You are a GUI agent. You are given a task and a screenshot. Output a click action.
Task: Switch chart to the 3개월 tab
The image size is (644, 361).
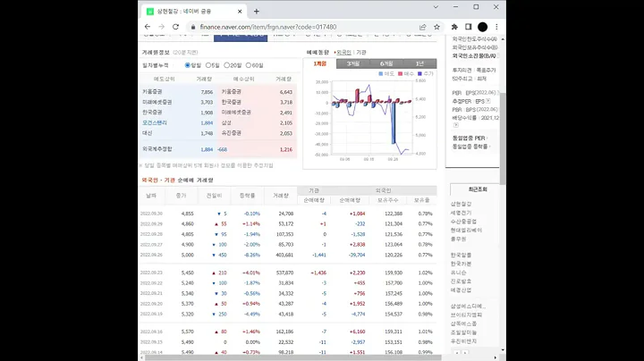point(352,63)
